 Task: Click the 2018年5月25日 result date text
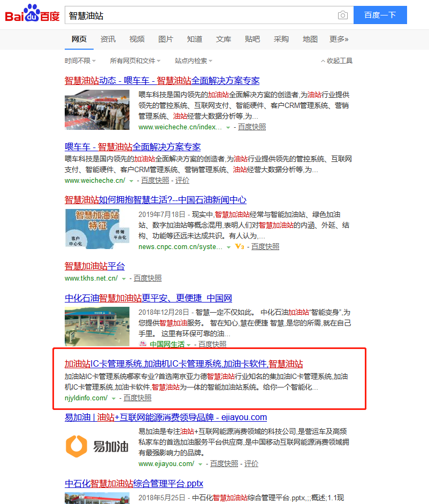click(x=162, y=498)
